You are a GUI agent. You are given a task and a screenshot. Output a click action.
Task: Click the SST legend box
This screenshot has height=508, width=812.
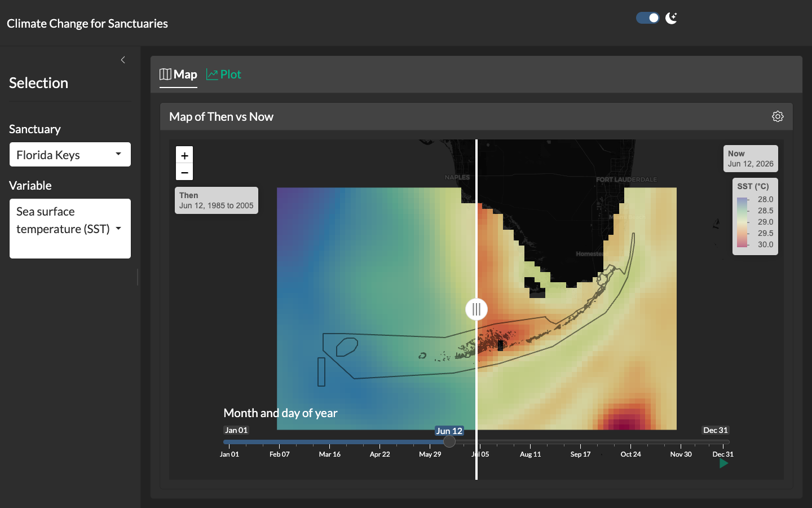[x=755, y=217]
